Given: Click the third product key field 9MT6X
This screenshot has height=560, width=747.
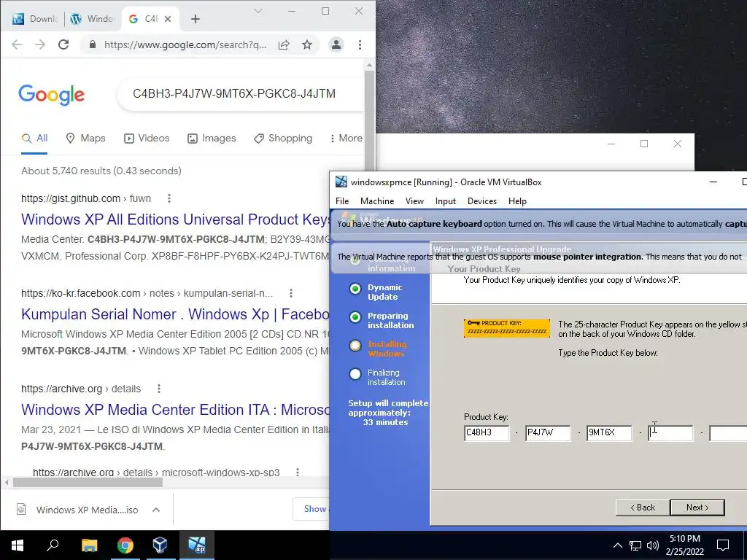Looking at the screenshot, I should click(609, 433).
